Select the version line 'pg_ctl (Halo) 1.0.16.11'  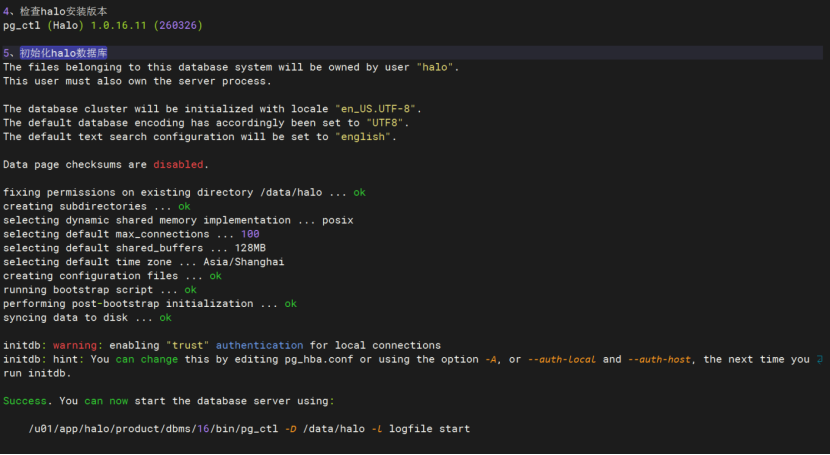[x=75, y=25]
